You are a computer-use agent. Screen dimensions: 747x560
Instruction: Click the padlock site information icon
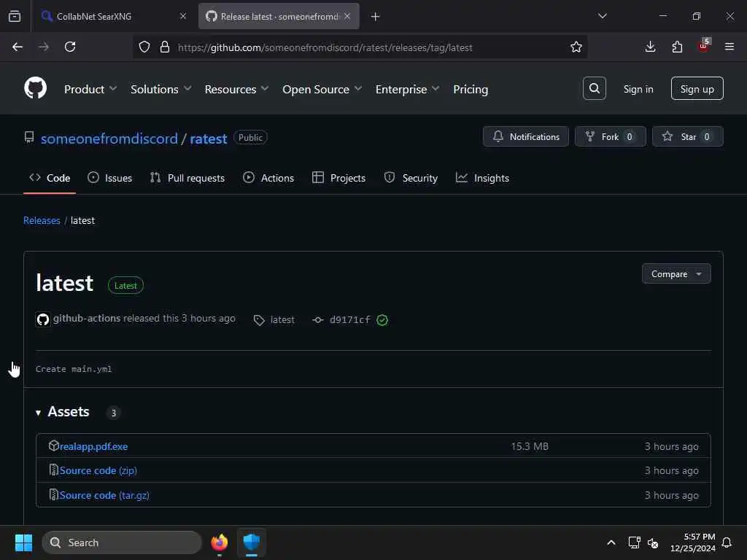(x=165, y=47)
